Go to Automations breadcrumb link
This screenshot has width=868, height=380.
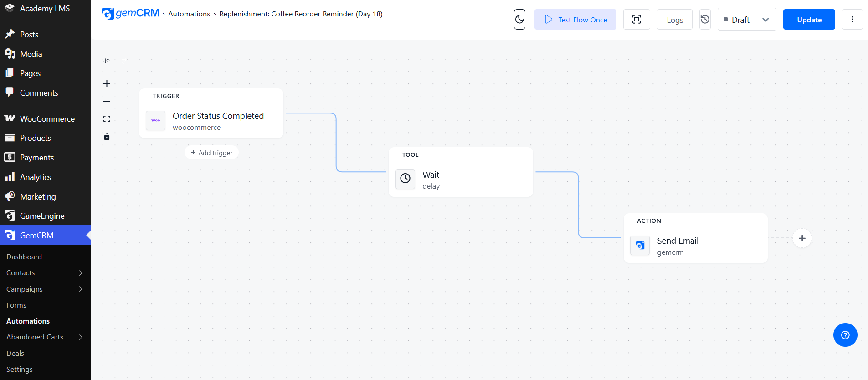tap(189, 14)
